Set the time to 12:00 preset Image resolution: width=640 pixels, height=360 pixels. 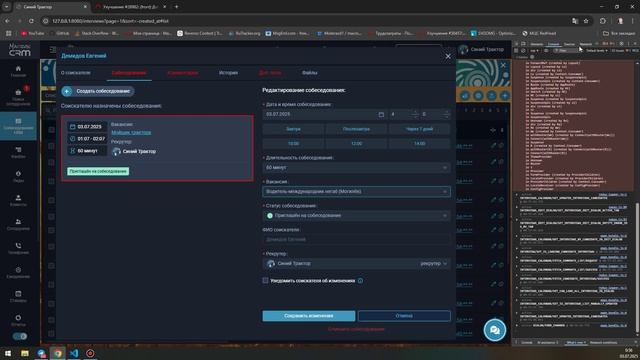click(x=356, y=144)
